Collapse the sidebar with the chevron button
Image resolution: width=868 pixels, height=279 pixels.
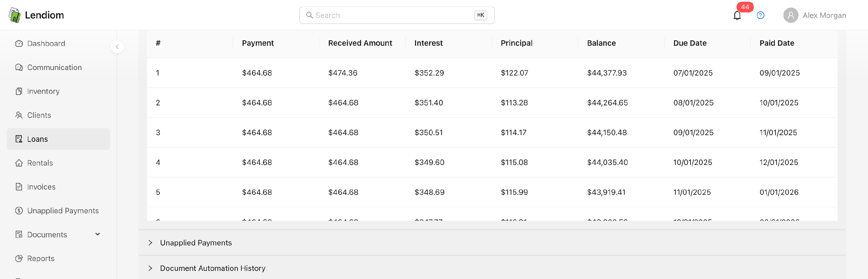(117, 47)
